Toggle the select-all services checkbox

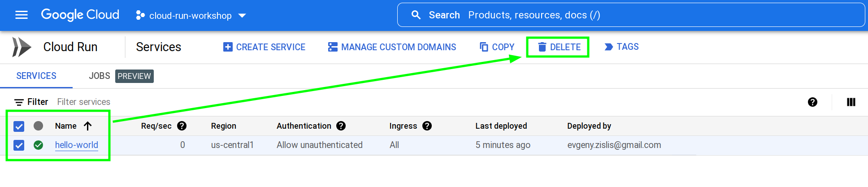pos(19,126)
